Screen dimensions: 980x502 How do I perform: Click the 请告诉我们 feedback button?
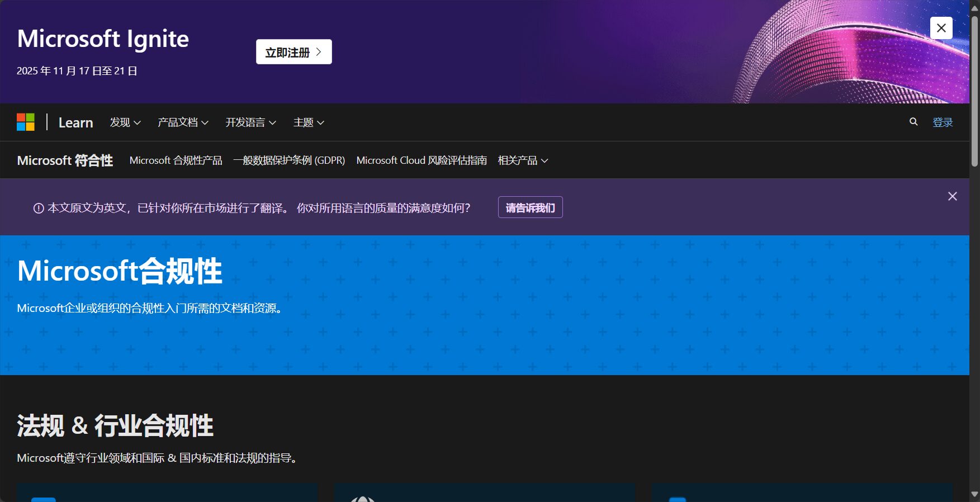(x=531, y=207)
